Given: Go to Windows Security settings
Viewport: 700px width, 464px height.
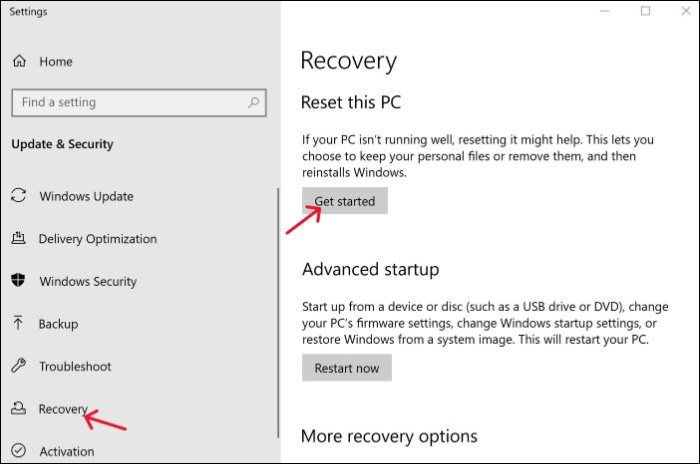Looking at the screenshot, I should [87, 282].
